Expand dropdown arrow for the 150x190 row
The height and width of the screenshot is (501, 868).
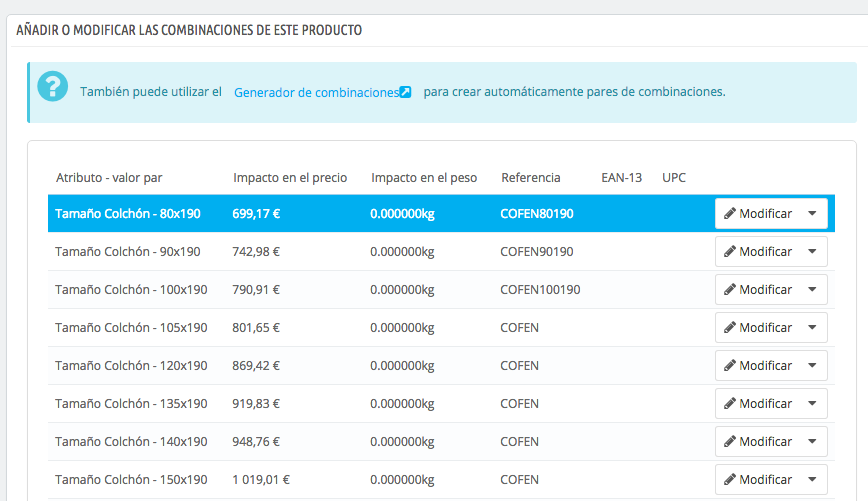pos(813,479)
